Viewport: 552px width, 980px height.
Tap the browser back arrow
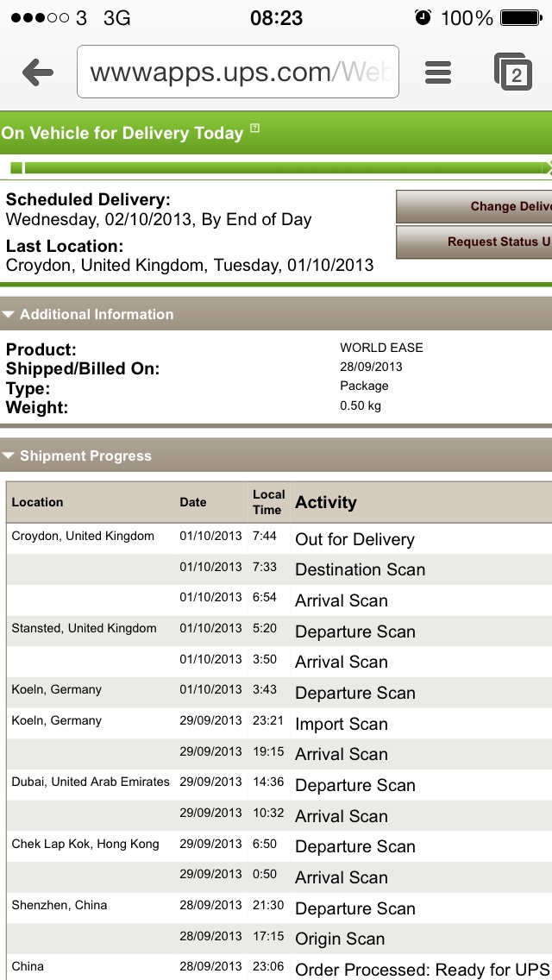click(37, 72)
